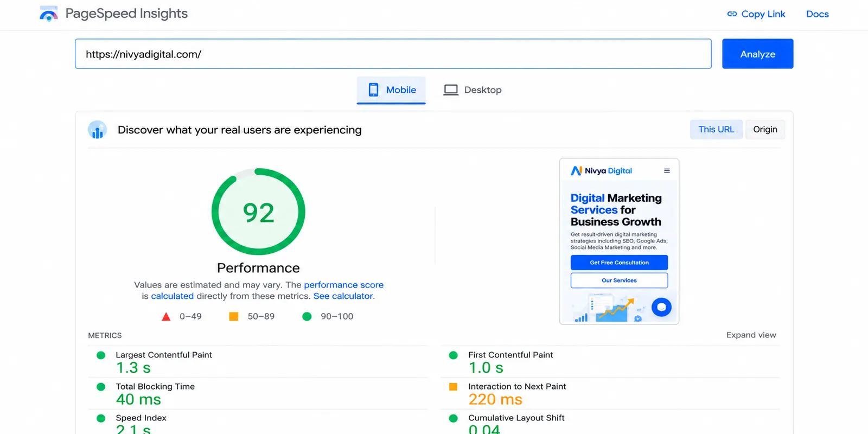Click the Total Blocking Time 40 ms value
Image resolution: width=868 pixels, height=434 pixels.
click(138, 400)
